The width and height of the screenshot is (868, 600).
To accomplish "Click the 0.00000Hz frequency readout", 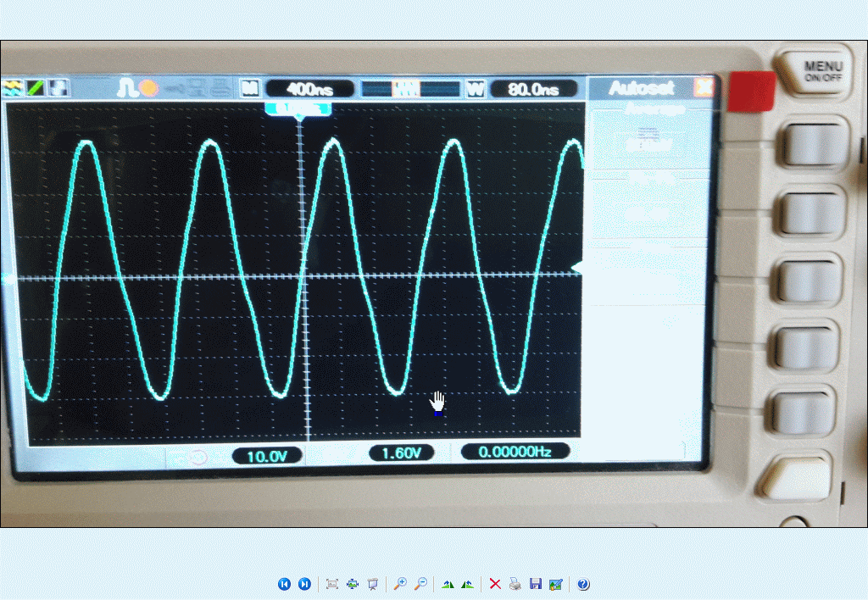I will [515, 453].
